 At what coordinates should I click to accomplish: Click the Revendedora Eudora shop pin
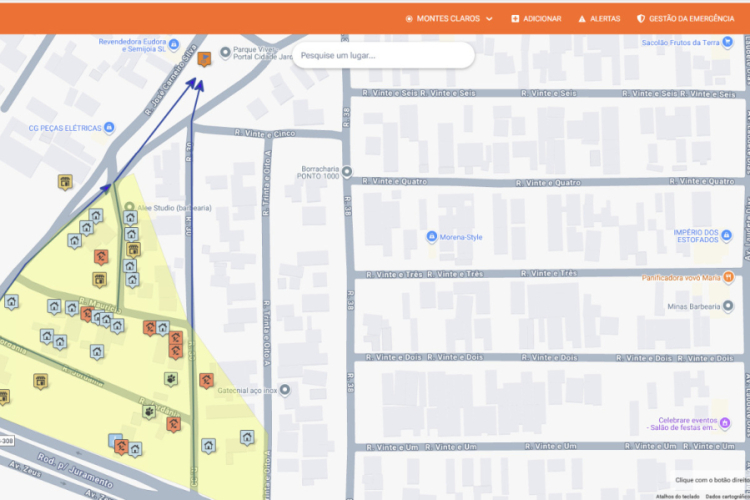click(173, 45)
